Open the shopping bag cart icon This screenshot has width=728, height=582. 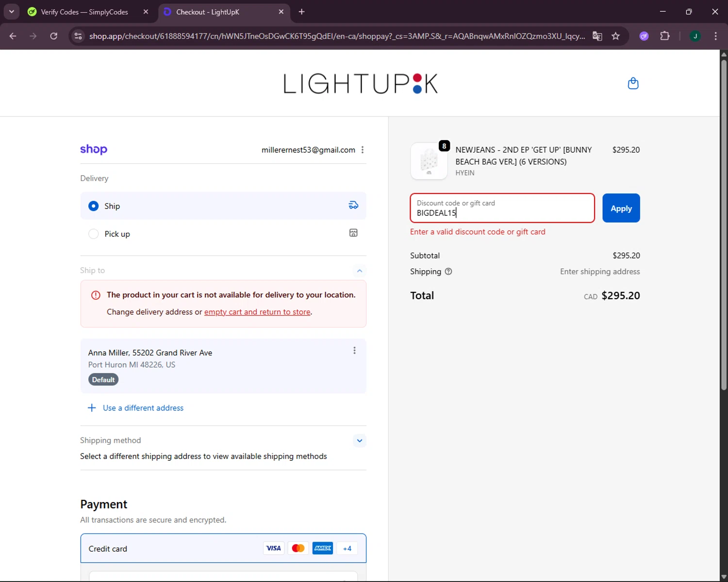[633, 83]
